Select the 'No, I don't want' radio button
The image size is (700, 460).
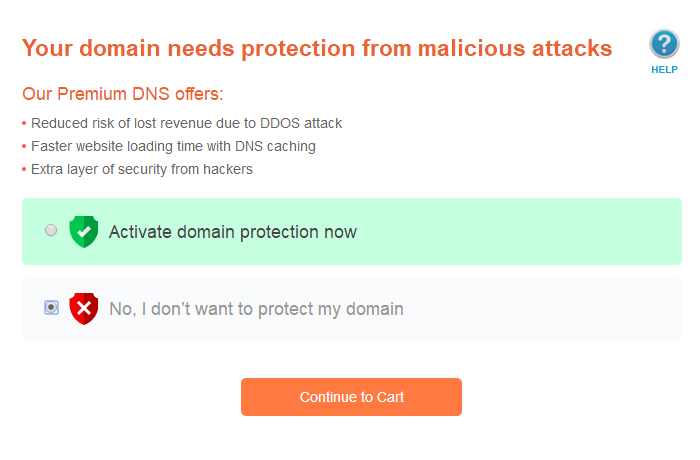51,307
